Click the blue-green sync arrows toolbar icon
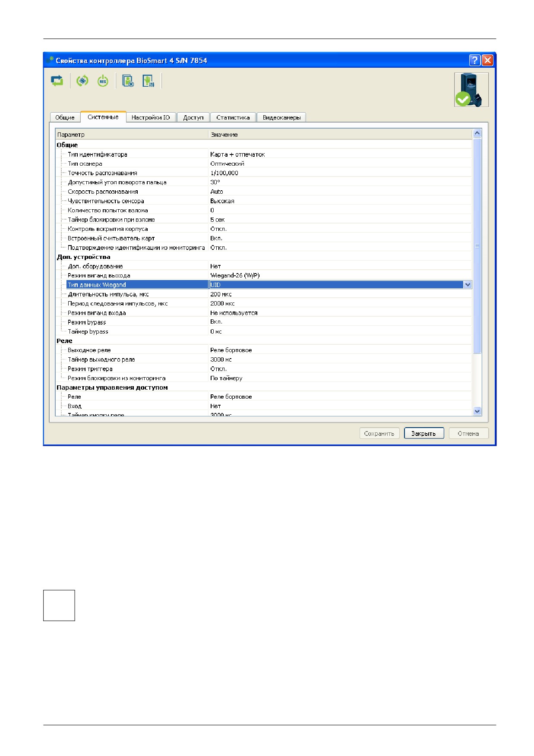 point(57,81)
